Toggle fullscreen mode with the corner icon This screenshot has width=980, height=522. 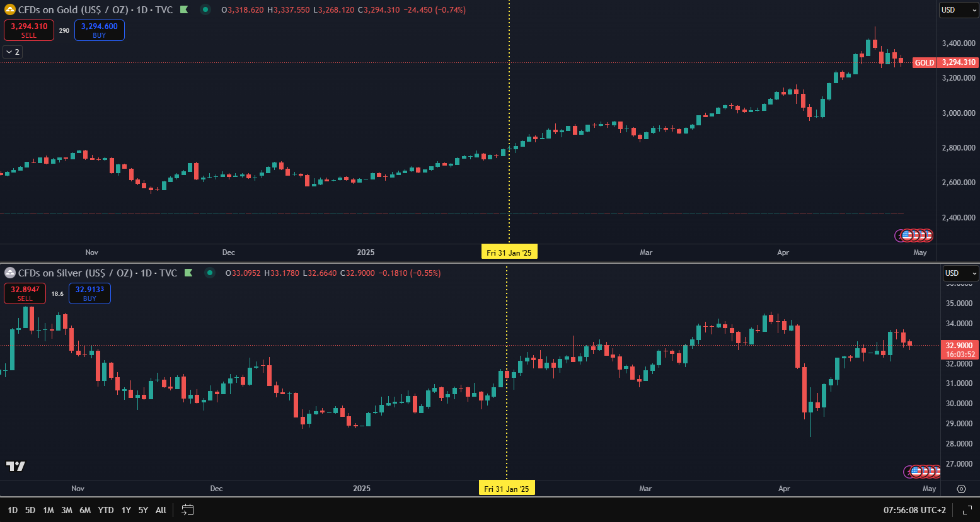pos(966,510)
